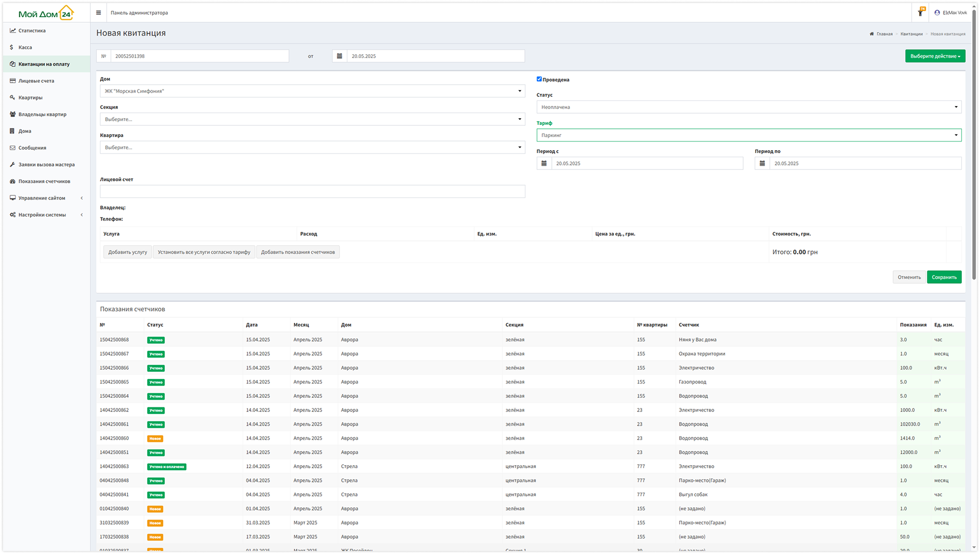Click Установить все услуги согласно тарифу
The image size is (980, 554).
[204, 252]
